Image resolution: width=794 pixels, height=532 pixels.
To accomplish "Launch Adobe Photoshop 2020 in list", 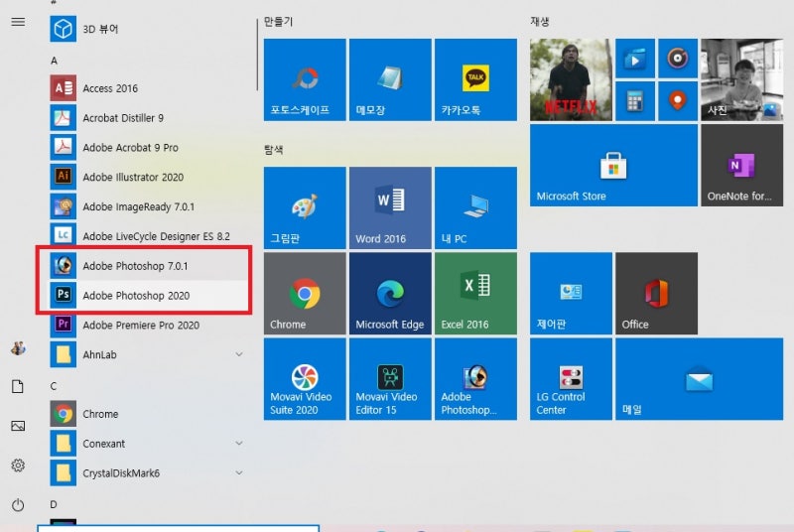I will [147, 296].
